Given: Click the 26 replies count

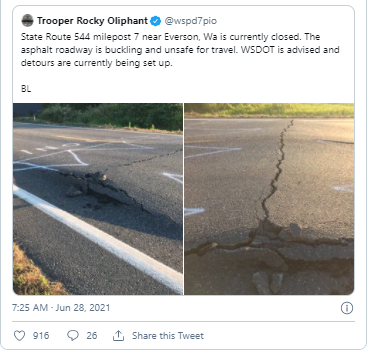Looking at the screenshot, I should pos(92,336).
